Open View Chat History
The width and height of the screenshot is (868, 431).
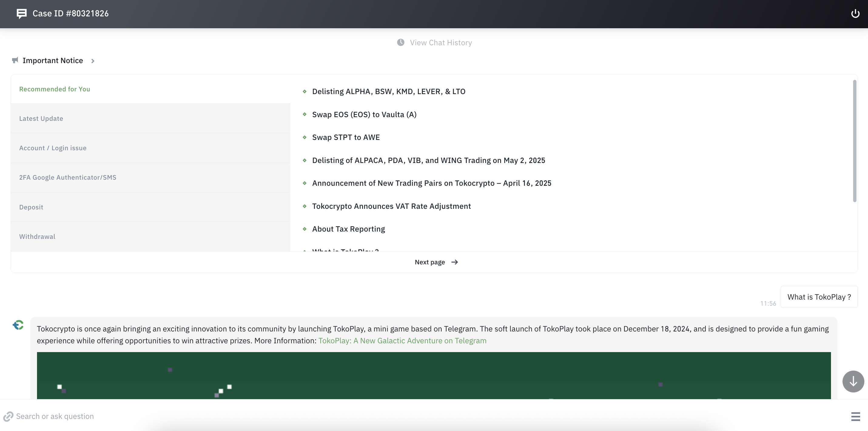[x=441, y=42]
